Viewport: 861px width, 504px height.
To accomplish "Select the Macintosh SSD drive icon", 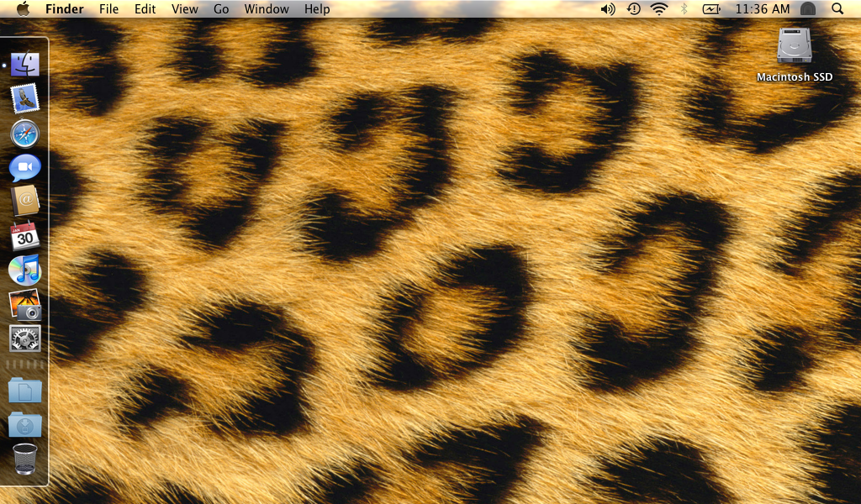I will pos(794,45).
